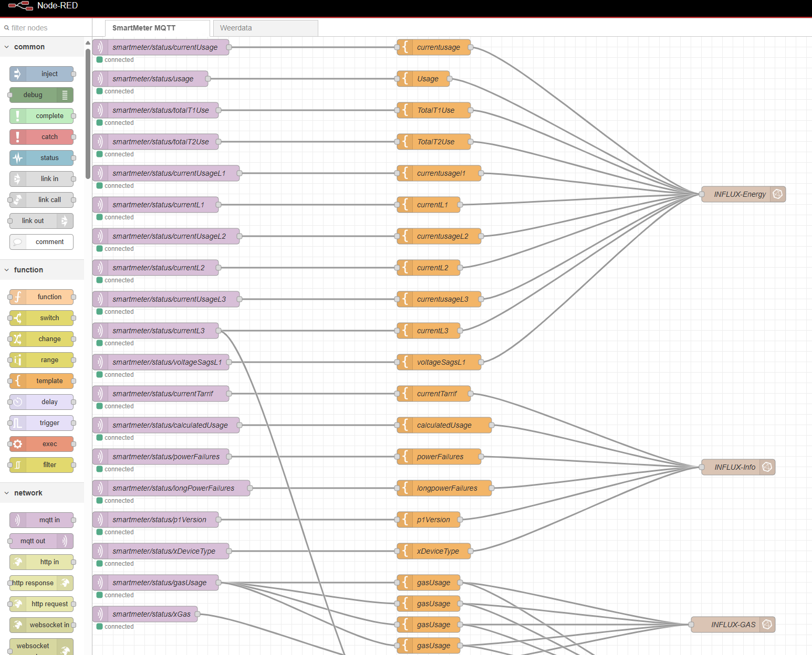Select the mqtt out palette node
This screenshot has width=812, height=655.
point(41,541)
